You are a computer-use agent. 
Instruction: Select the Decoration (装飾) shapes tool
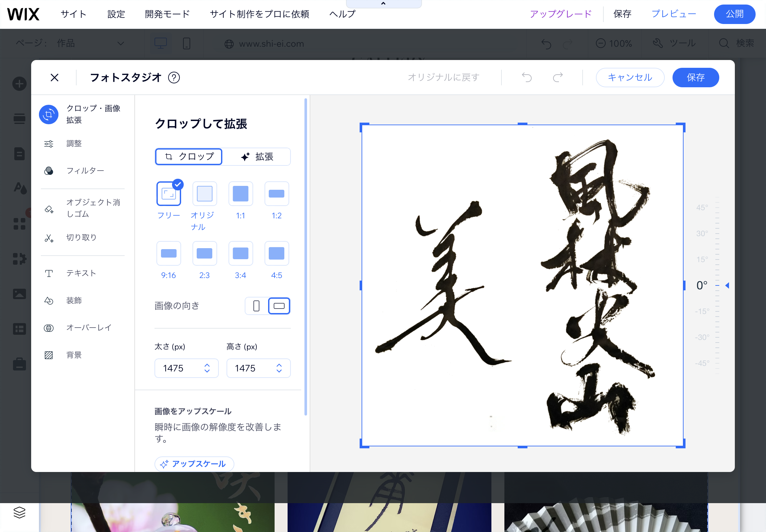click(x=74, y=301)
